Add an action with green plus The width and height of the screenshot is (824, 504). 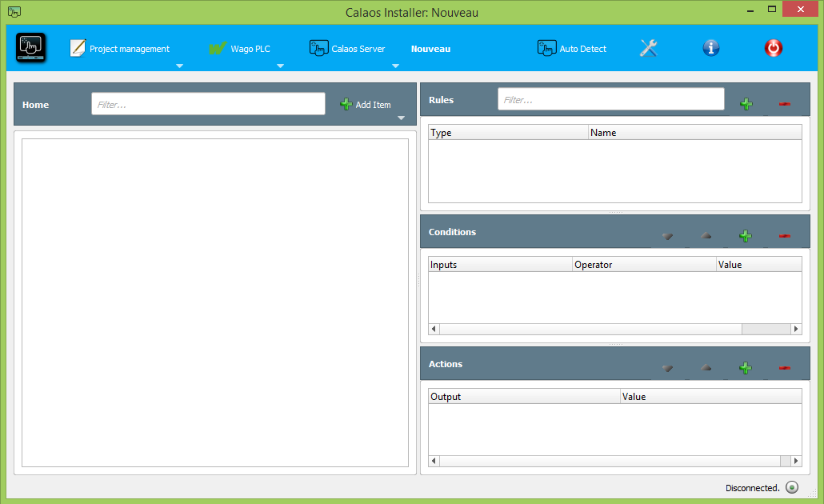tap(745, 368)
